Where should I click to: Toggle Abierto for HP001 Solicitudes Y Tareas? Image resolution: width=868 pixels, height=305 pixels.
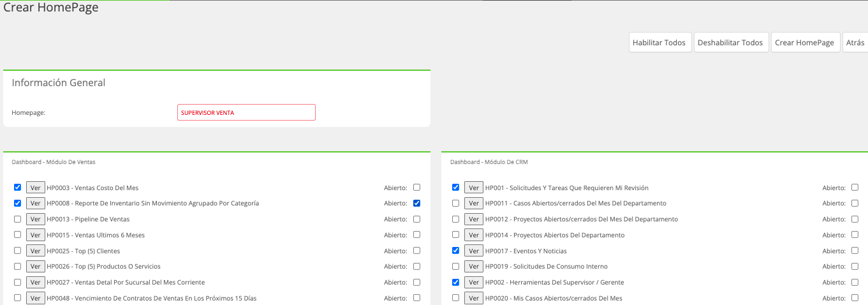[855, 188]
